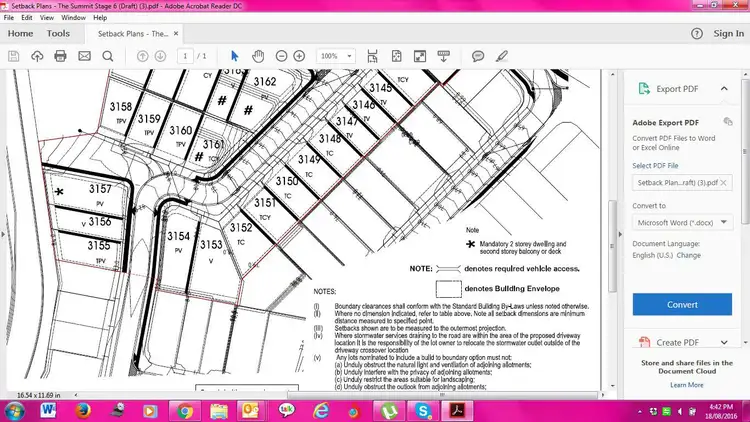The image size is (750, 422).
Task: Click the Zoom in plus icon
Action: click(x=301, y=56)
